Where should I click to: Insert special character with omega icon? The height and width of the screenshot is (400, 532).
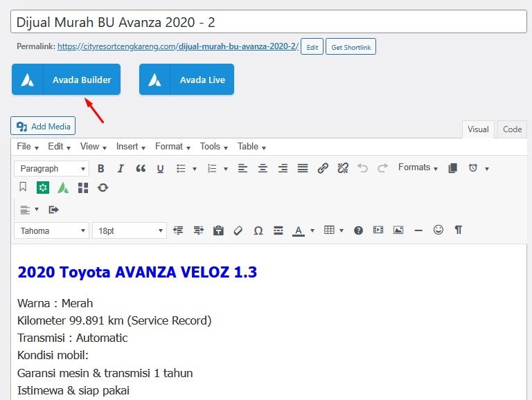(258, 230)
